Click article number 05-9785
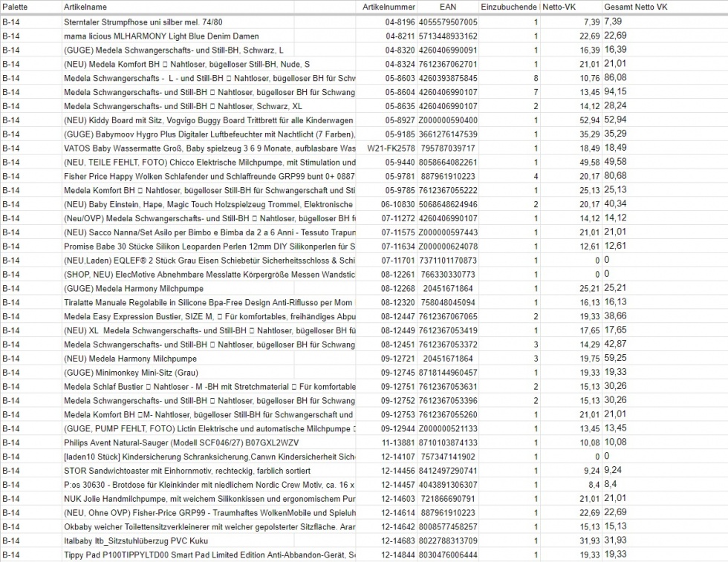Viewport: 728px width, 562px height. [x=400, y=190]
